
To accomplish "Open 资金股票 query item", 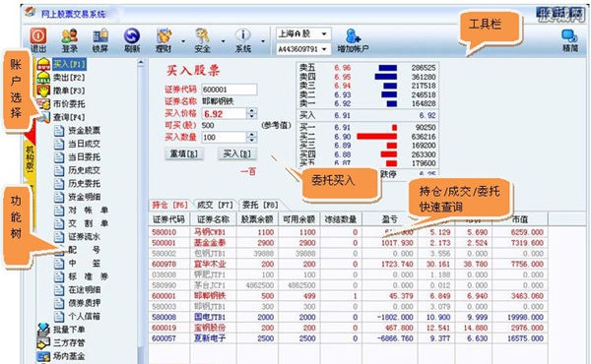I will coord(84,131).
